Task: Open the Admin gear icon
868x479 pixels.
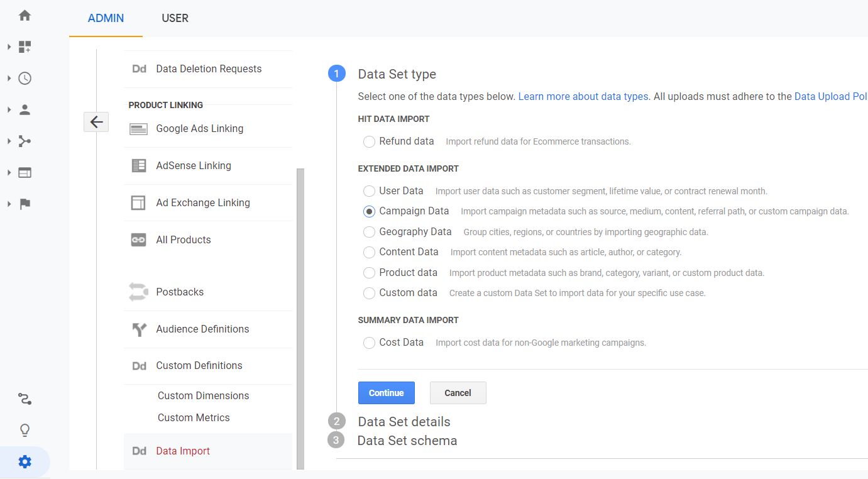Action: click(x=24, y=461)
